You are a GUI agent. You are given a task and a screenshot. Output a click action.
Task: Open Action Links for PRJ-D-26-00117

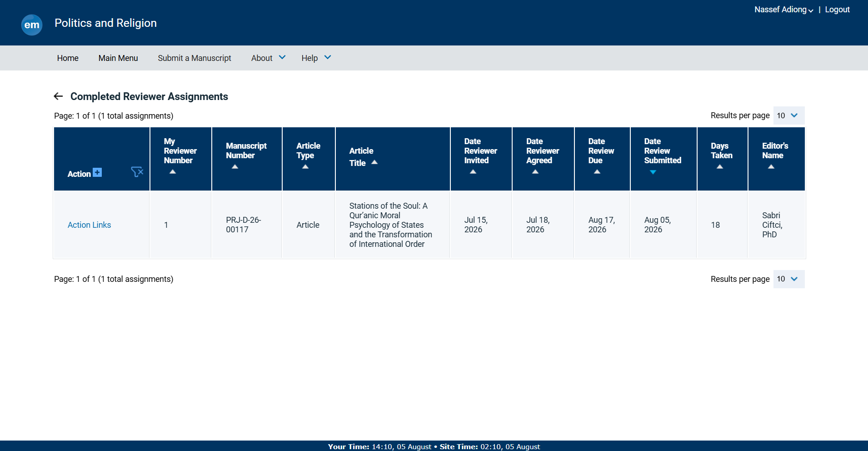pyautogui.click(x=89, y=225)
